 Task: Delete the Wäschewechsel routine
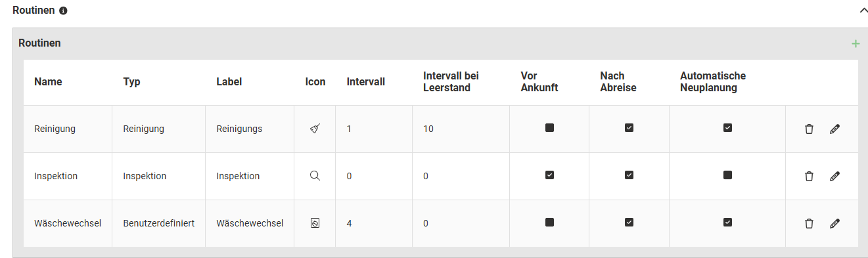809,224
